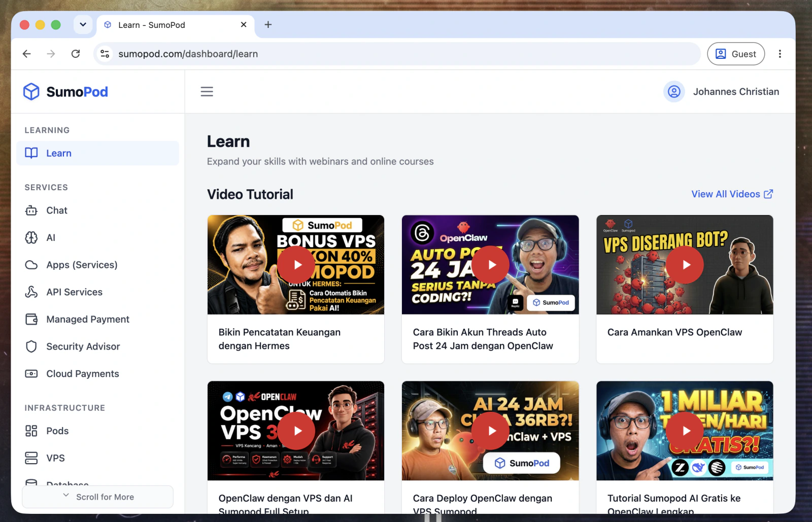Click the Security Advisor shield icon
The image size is (812, 522).
31,346
